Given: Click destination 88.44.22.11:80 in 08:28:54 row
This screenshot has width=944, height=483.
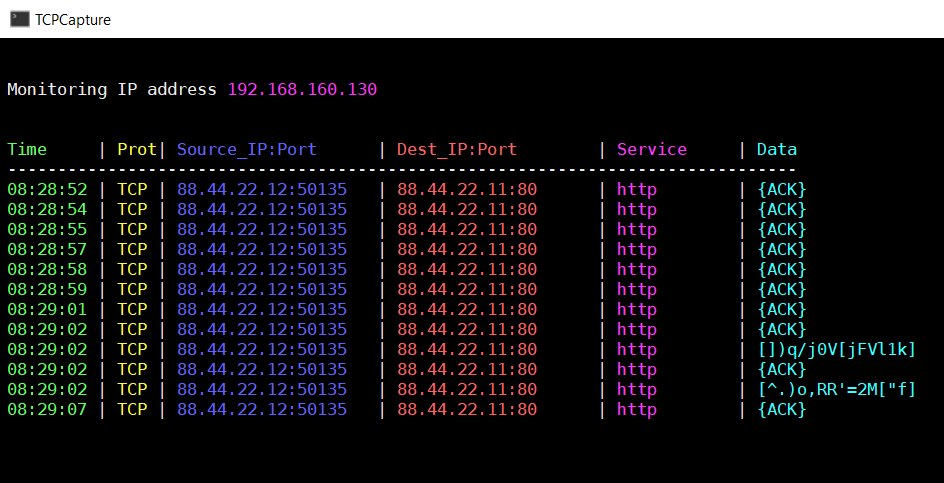Looking at the screenshot, I should tap(467, 210).
